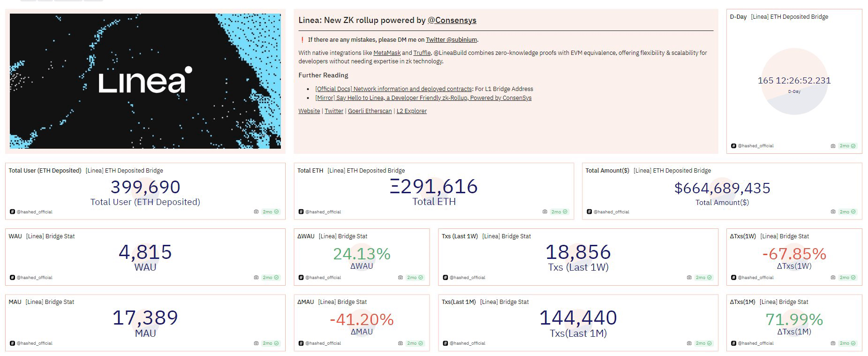868x356 pixels.
Task: Click the 2mo refresh badge on the Total User card
Action: tap(271, 212)
